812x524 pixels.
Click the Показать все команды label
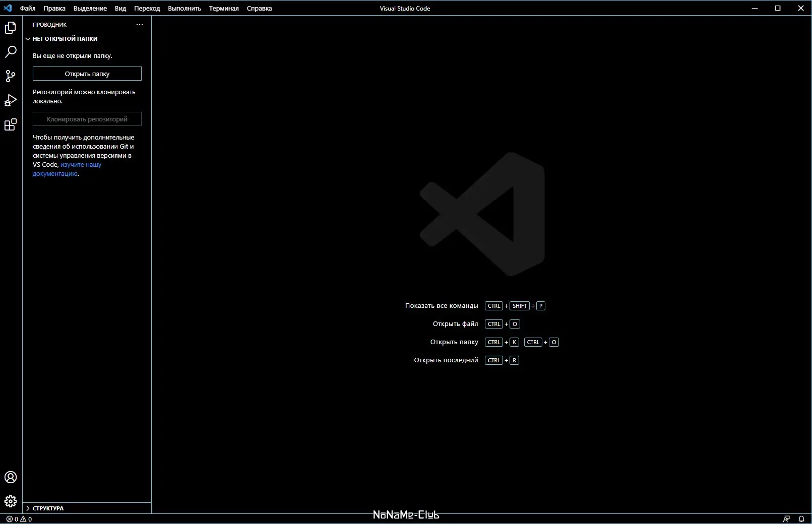(442, 306)
